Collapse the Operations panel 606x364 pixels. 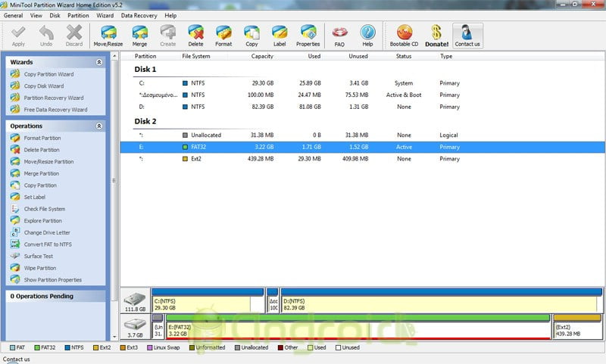(99, 126)
